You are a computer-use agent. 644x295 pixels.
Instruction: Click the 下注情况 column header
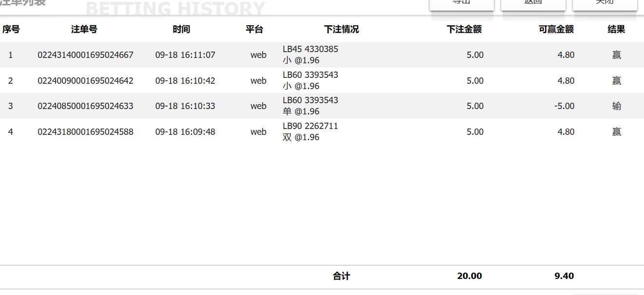(x=341, y=29)
